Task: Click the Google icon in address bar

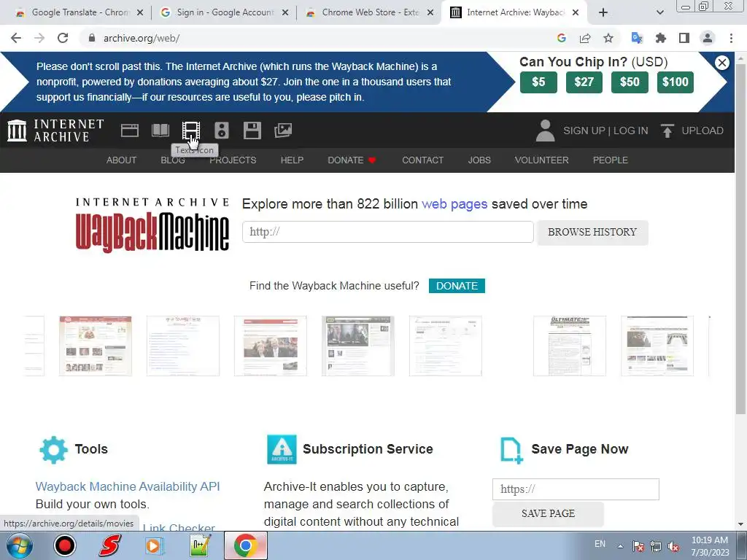Action: click(562, 38)
